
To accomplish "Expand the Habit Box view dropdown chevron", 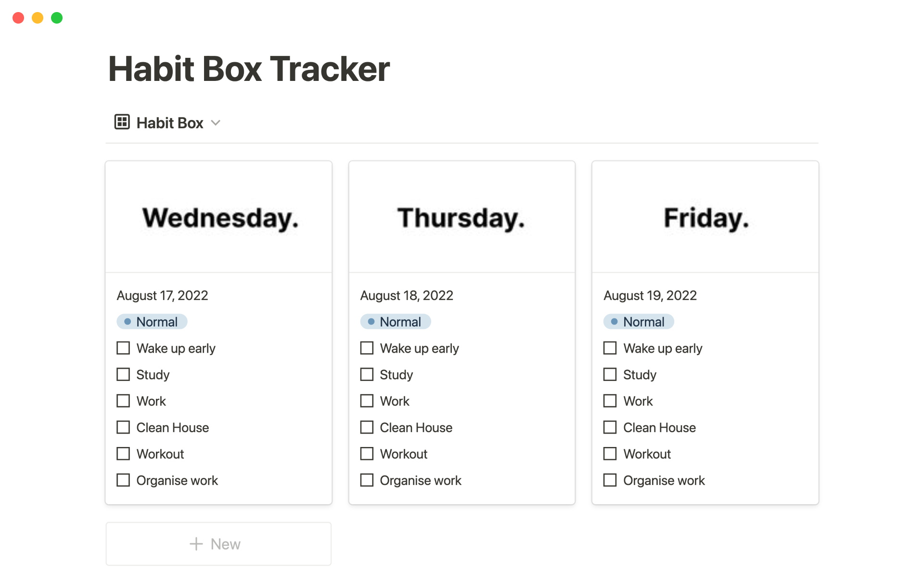I will [x=216, y=123].
